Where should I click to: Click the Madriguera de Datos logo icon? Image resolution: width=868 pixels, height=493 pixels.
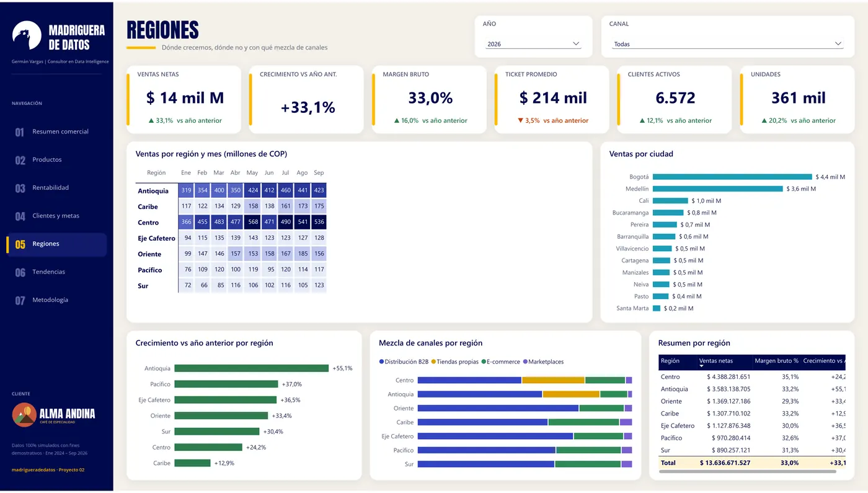tap(27, 35)
